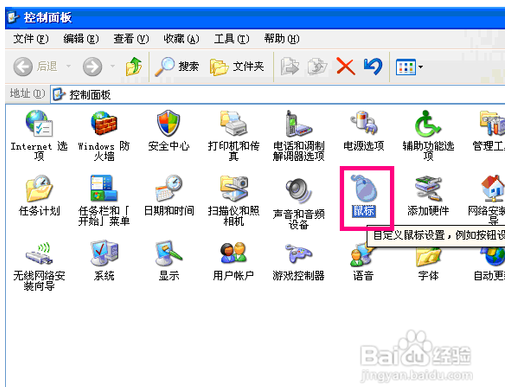Open the 自动更新 globe icon
The width and height of the screenshot is (515, 387).
tap(493, 256)
